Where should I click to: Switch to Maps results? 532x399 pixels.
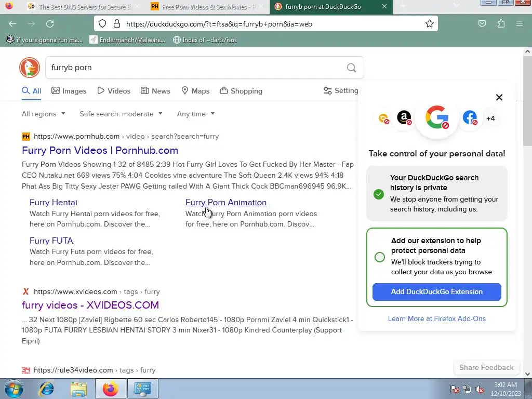pos(195,91)
